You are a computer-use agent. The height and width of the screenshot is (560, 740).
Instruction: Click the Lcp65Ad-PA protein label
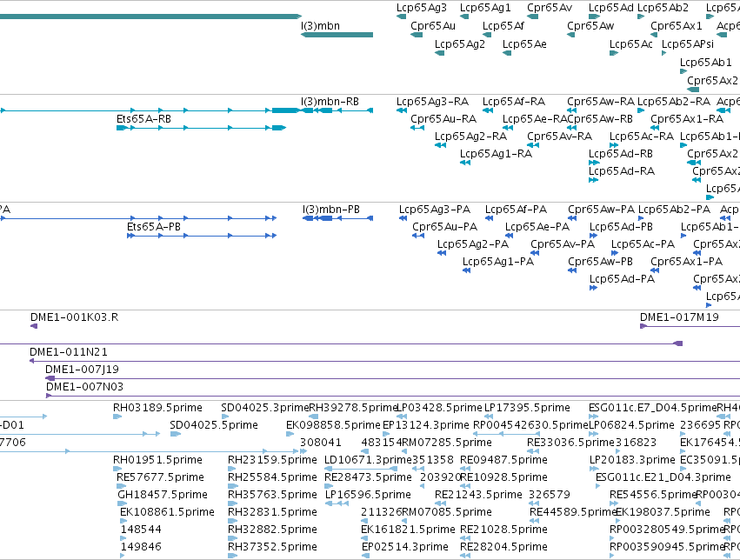coord(622,279)
